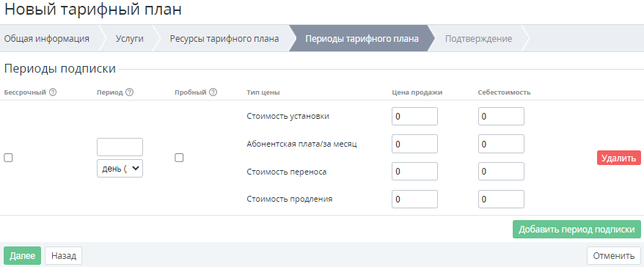Select Подтверждение step
The width and height of the screenshot is (644, 267).
pos(478,39)
